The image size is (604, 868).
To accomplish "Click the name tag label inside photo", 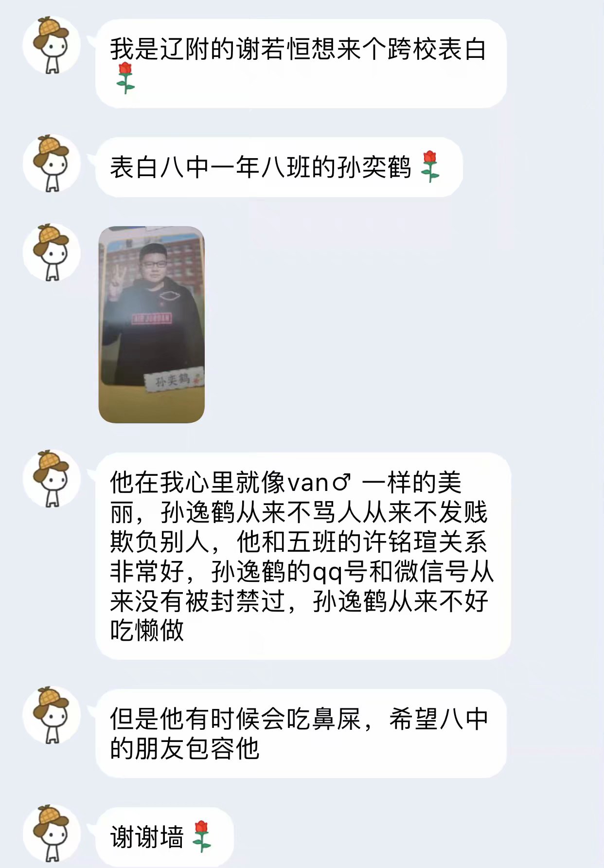I will [x=173, y=380].
